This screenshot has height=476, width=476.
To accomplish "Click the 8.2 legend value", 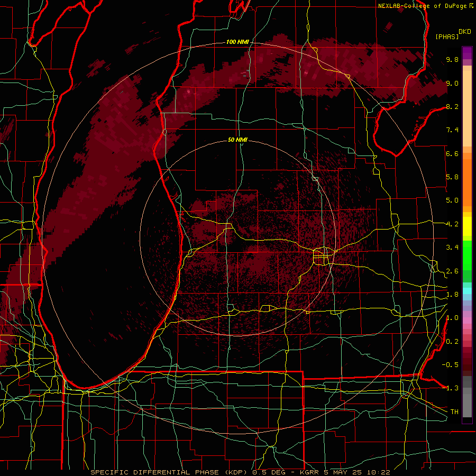I will click(452, 106).
